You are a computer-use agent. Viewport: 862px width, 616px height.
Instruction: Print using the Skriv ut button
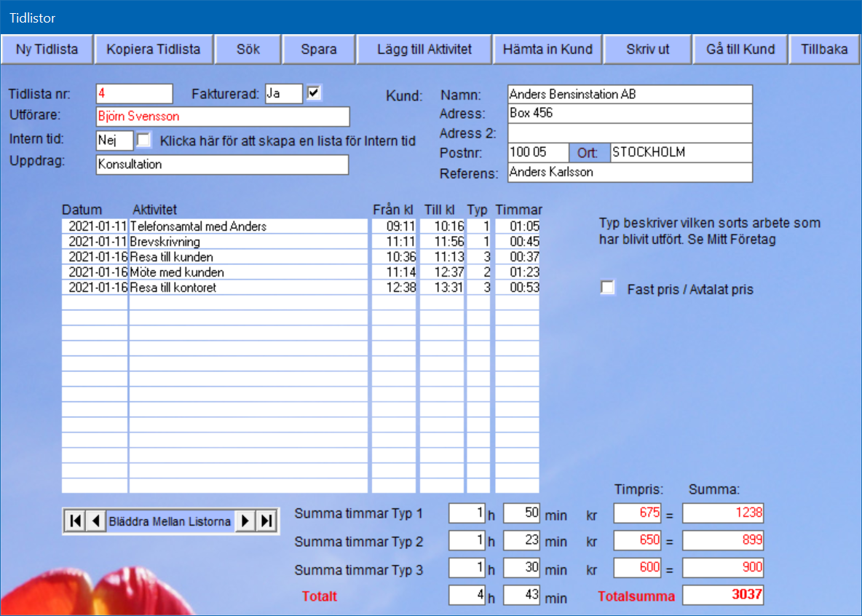pos(647,50)
